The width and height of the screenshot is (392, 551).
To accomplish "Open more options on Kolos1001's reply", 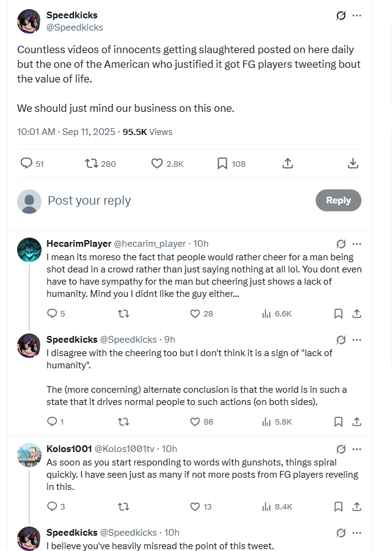I will [x=357, y=449].
